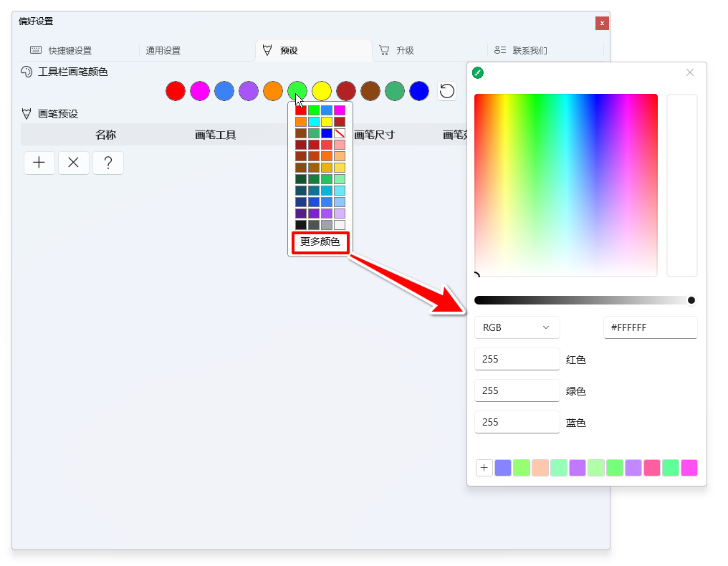This screenshot has width=728, height=566.
Task: Select the black square in the palette popup
Action: (301, 225)
